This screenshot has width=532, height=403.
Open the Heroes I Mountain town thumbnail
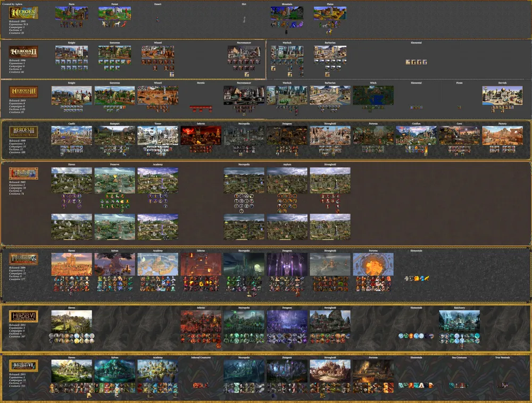click(287, 13)
